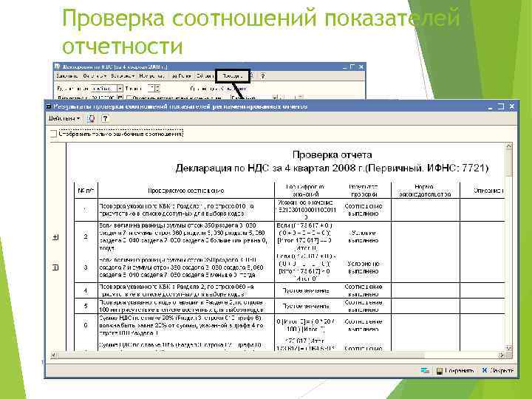Open the Действия dropdown menu
The width and height of the screenshot is (532, 399).
click(x=64, y=118)
